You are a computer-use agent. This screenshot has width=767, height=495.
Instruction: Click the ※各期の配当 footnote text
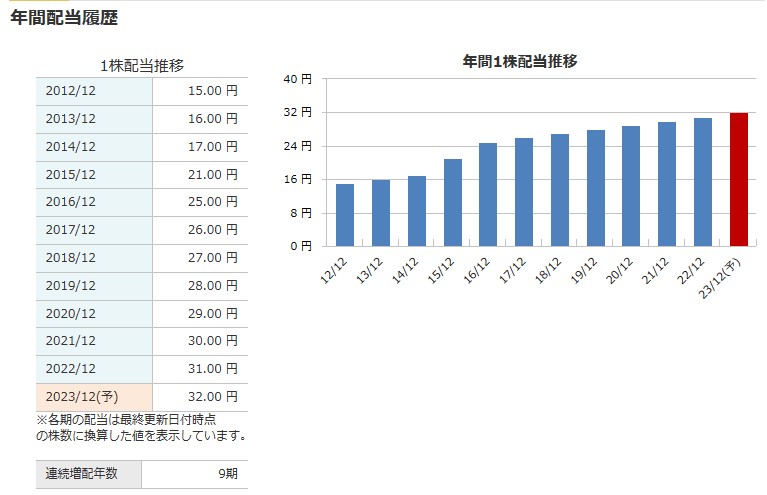pyautogui.click(x=140, y=428)
